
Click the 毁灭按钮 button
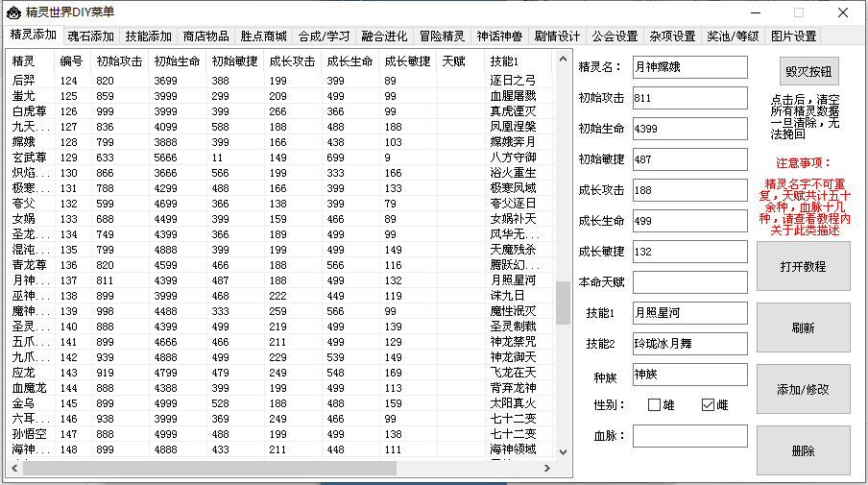pos(808,71)
